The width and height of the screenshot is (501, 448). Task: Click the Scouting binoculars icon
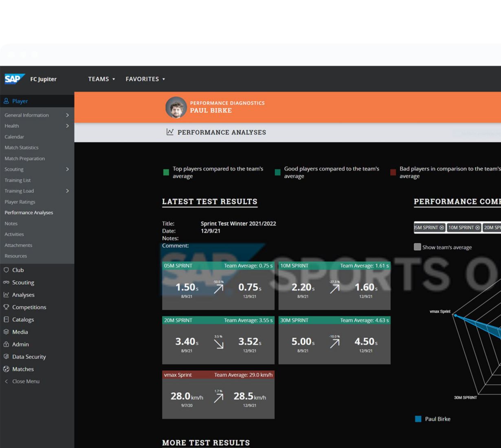point(6,282)
